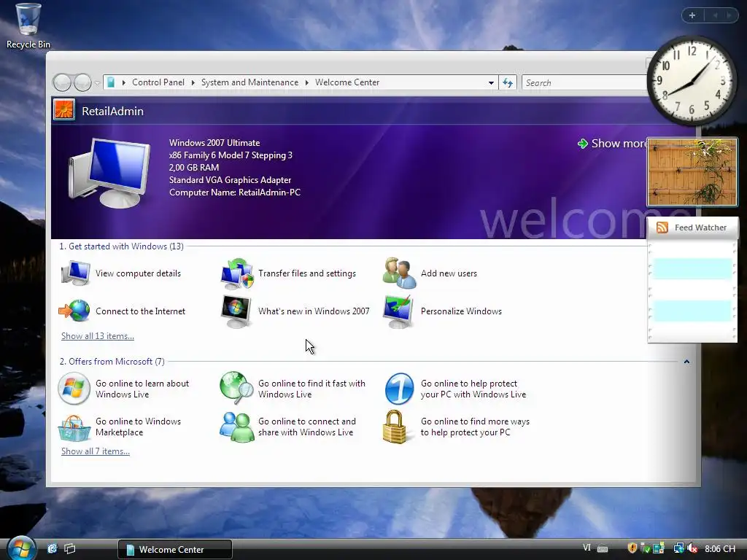Click the learn about Windows Live flag icon
Viewport: 747px width, 560px height.
click(74, 389)
